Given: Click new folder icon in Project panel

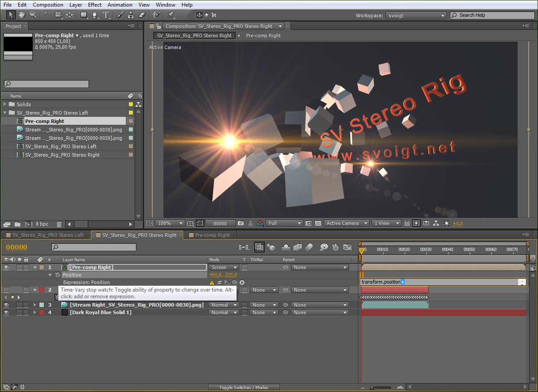Looking at the screenshot, I should point(17,224).
